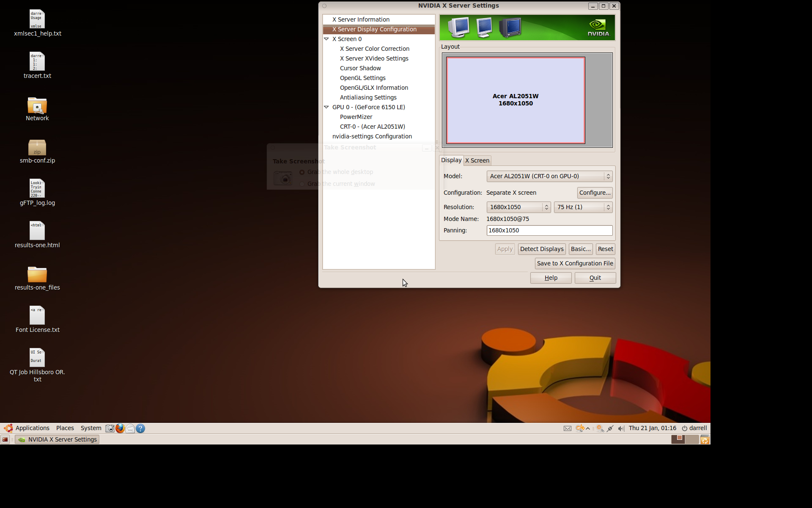
Task: Open the mail envelope tray icon
Action: tap(568, 428)
